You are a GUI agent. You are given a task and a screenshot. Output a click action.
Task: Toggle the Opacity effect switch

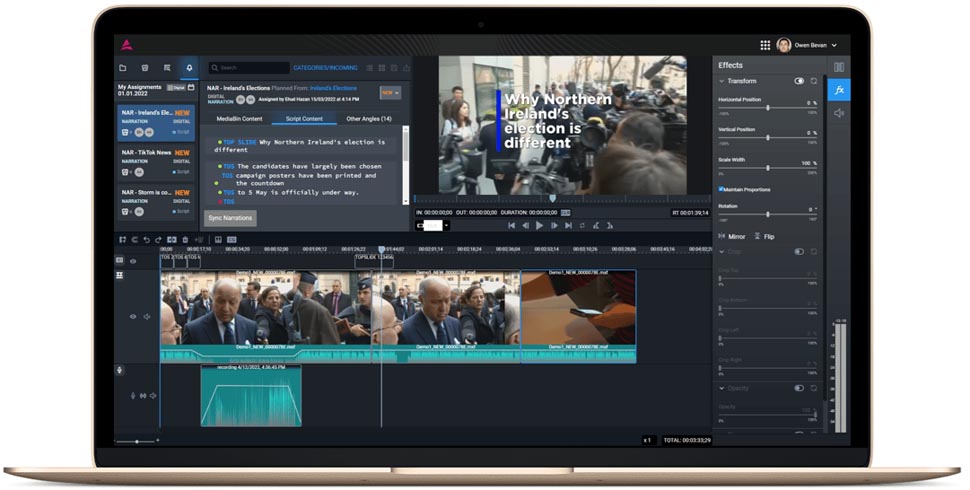coord(799,388)
